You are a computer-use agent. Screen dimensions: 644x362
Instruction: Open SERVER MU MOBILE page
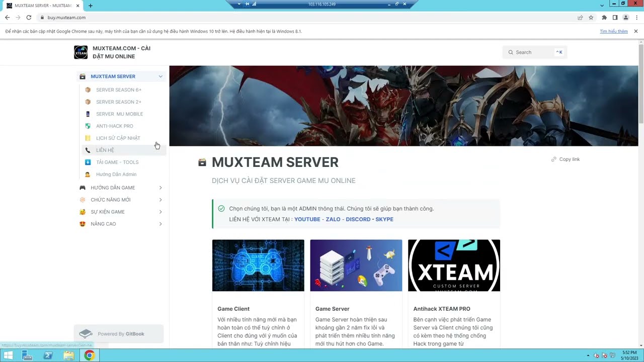click(120, 114)
